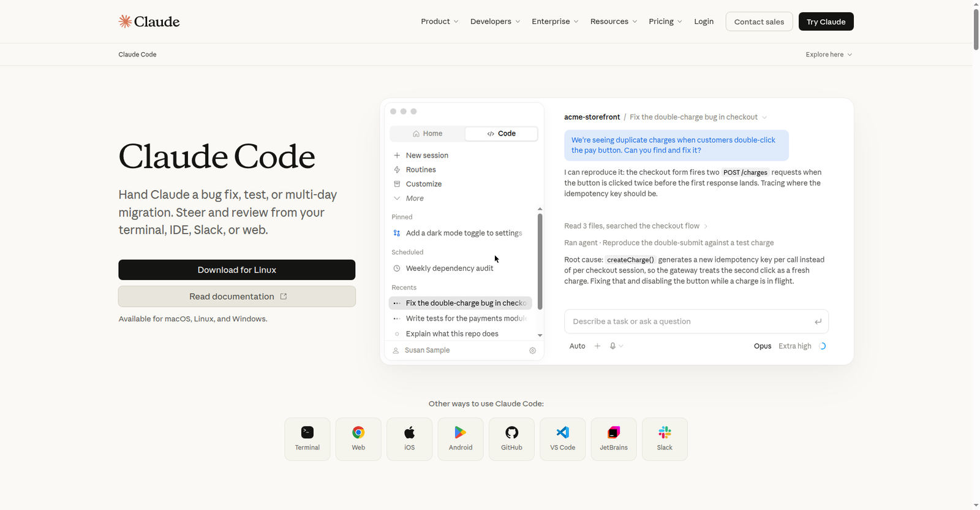Click the Contact sales button

tap(759, 21)
